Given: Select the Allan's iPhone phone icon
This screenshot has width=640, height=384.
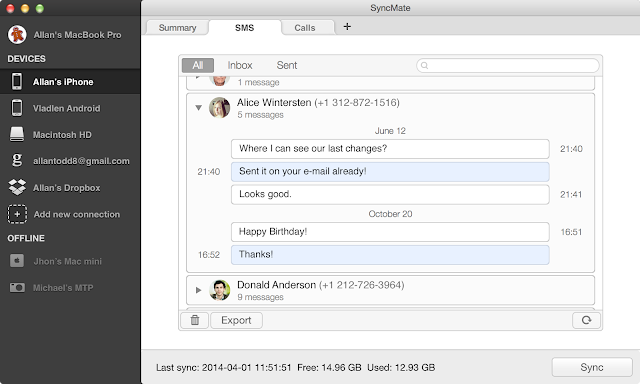Looking at the screenshot, I should (x=17, y=82).
